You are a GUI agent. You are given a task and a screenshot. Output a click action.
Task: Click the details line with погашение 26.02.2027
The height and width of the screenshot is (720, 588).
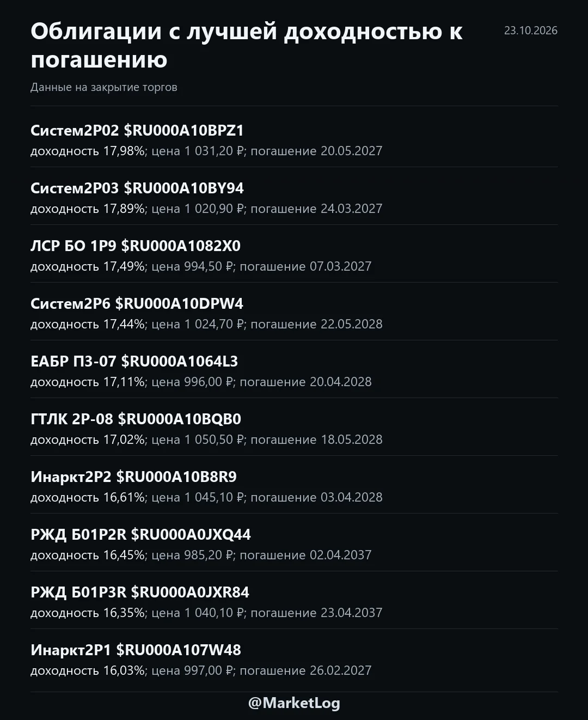pos(201,670)
